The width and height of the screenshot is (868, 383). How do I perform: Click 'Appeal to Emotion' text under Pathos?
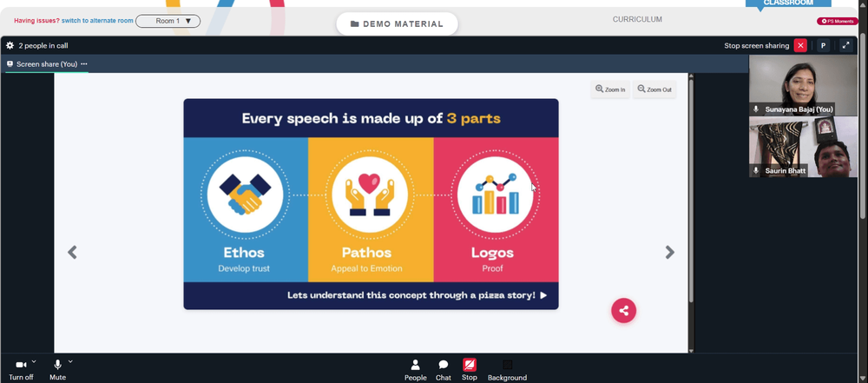366,269
